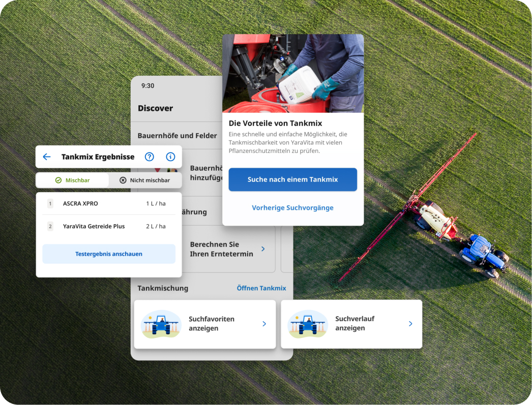Screen dimensions: 532x405
Task: Go back using the Tankmix Ergebnisse arrow
Action: 47,157
